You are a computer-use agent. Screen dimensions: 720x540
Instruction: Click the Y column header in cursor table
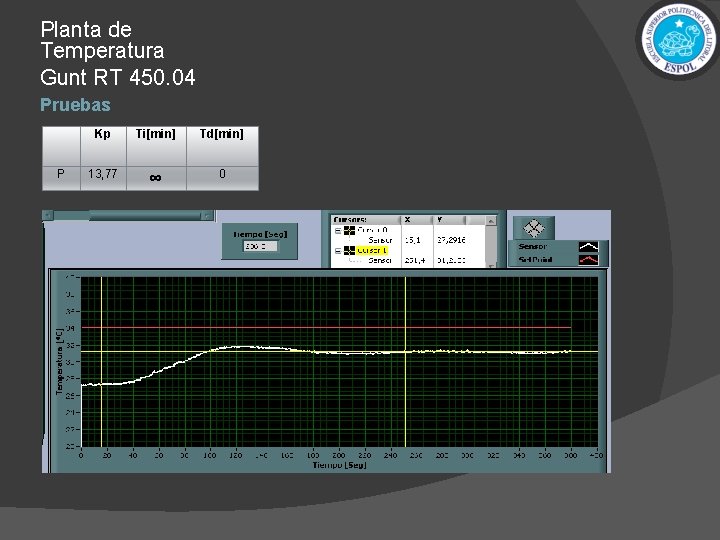pyautogui.click(x=448, y=220)
